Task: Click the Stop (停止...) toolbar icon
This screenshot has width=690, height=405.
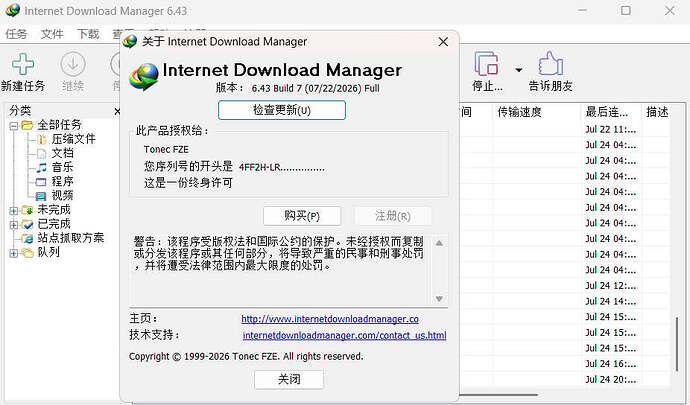Action: click(486, 64)
